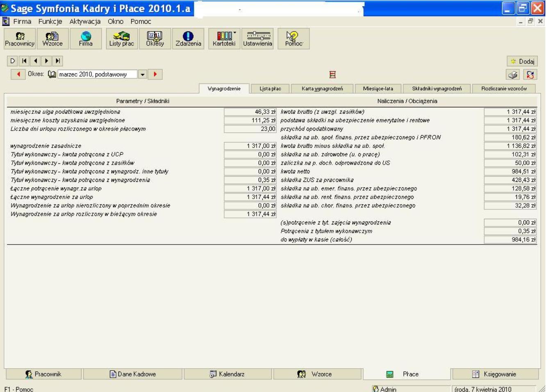Open the Wzorce toolbar button

(x=52, y=39)
